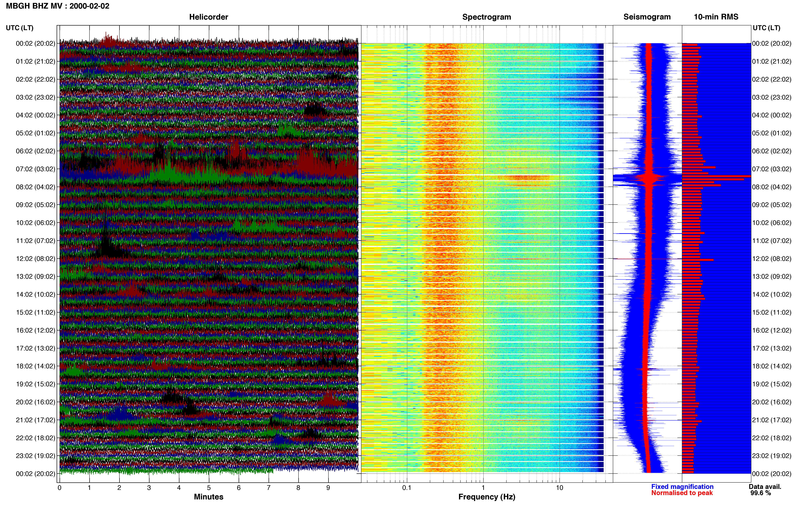The width and height of the screenshot is (812, 508).
Task: Click the left time label '01:02 (21:02)'
Action: click(x=35, y=61)
